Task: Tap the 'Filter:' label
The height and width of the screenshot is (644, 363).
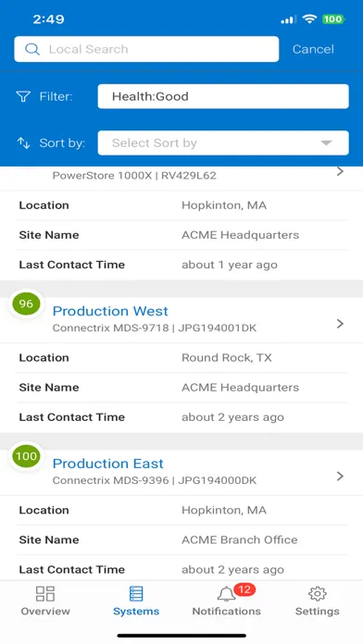Action: pos(56,96)
